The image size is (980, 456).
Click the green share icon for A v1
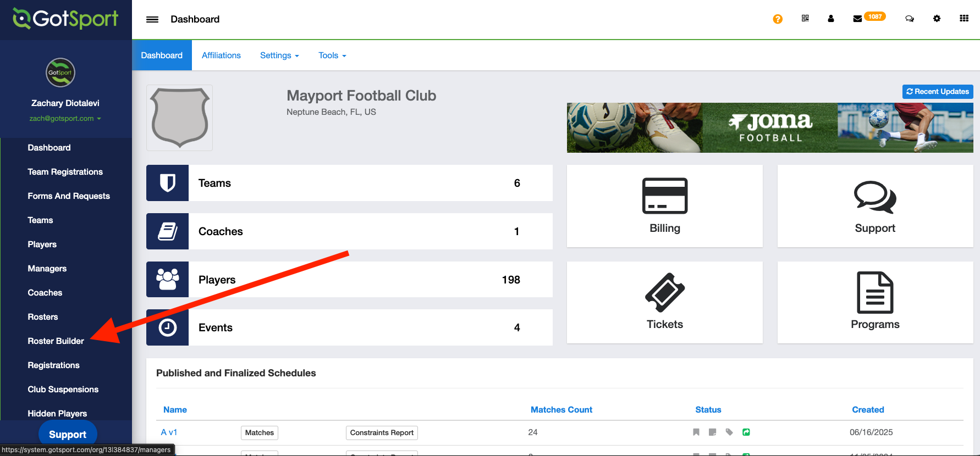coord(746,432)
